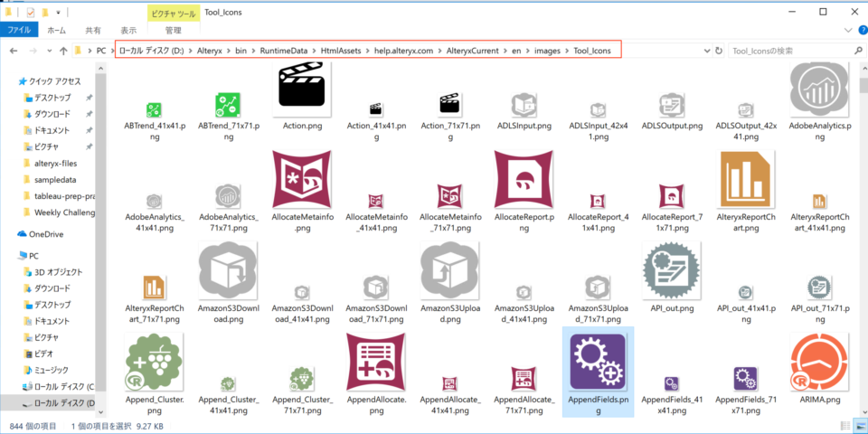Select the AllocateReport_71x71.png file icon

pyautogui.click(x=672, y=195)
